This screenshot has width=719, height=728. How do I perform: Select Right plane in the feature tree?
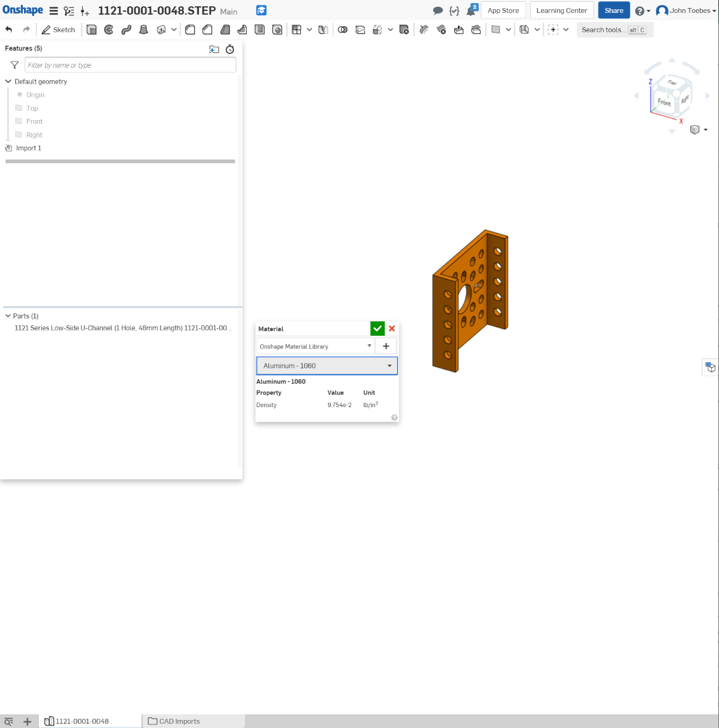pos(34,135)
